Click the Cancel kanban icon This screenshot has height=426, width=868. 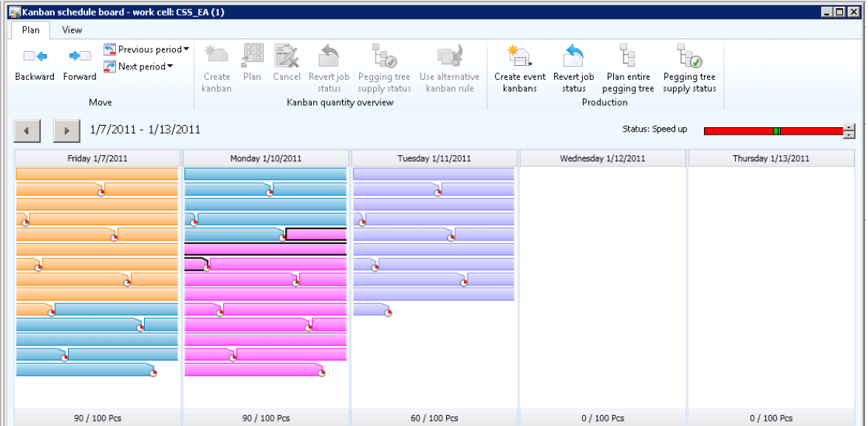pos(286,57)
